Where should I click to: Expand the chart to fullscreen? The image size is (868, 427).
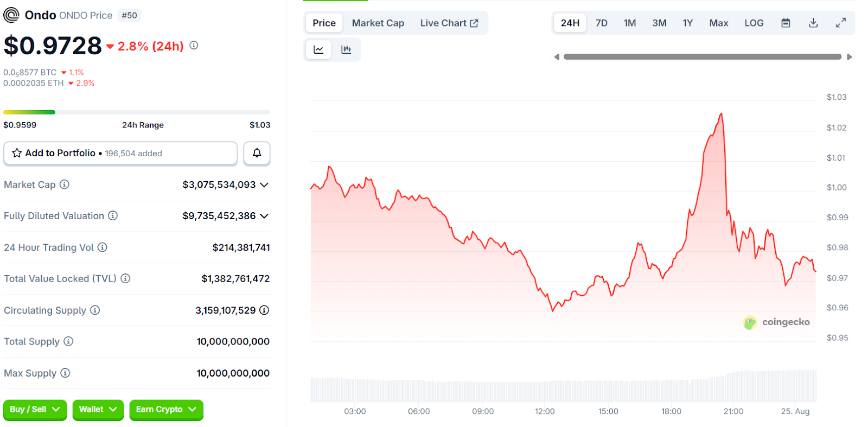point(840,23)
